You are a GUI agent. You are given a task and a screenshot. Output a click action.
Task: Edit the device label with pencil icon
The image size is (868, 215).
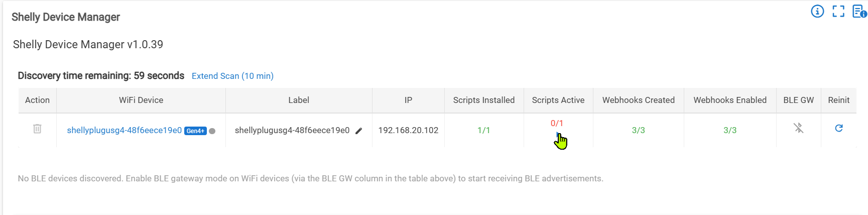click(358, 131)
